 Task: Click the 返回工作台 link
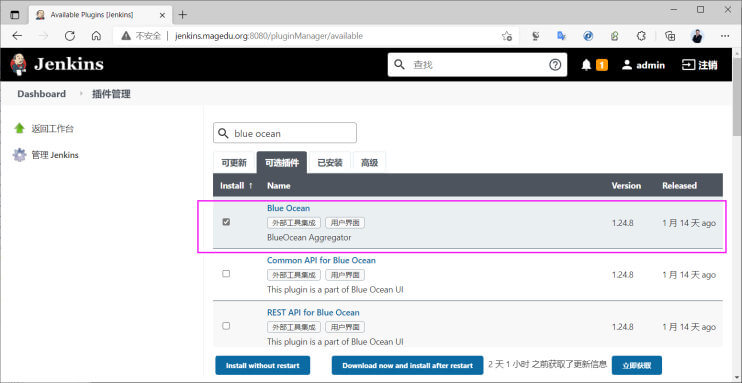tap(53, 128)
